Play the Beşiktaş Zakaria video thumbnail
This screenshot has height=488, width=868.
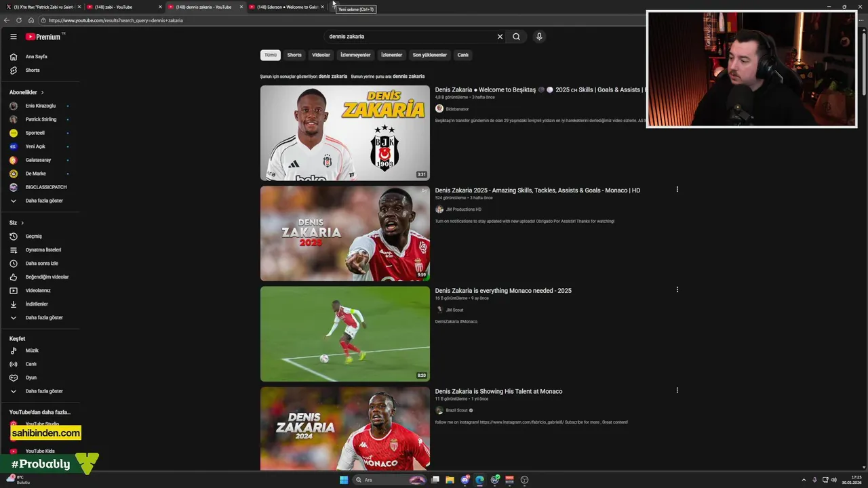click(x=345, y=133)
